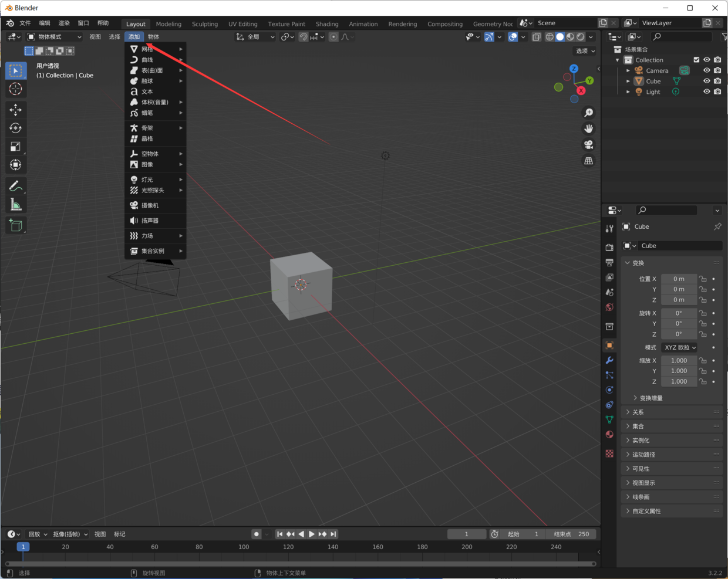Viewport: 728px width, 579px height.
Task: Open the Object Mode dropdown
Action: click(55, 37)
